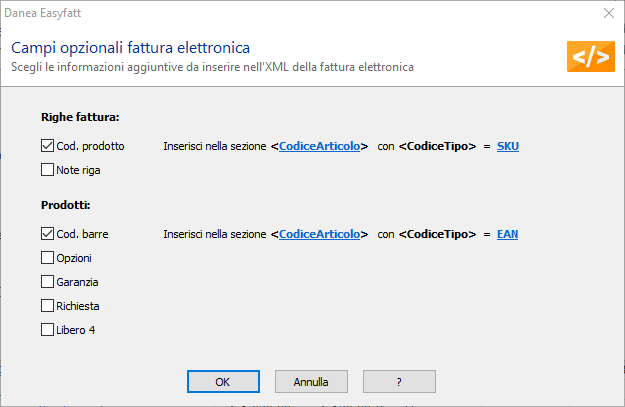This screenshot has width=625, height=407.
Task: Click the Cod. barre label text
Action: click(82, 234)
